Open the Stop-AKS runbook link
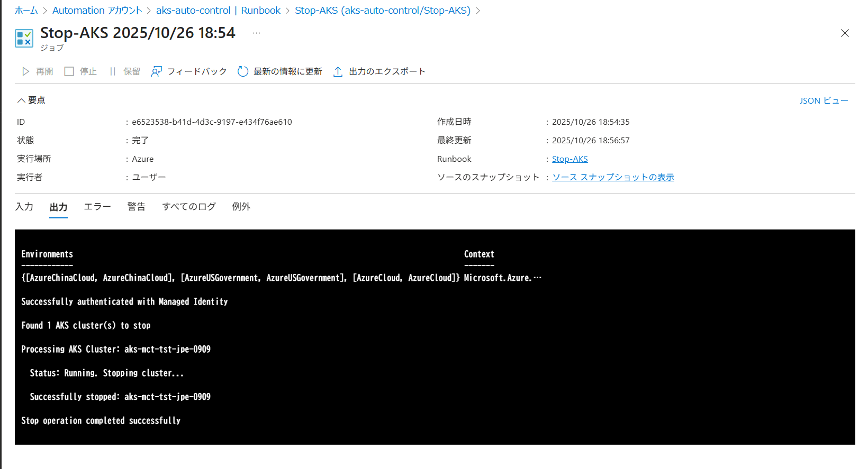868x469 pixels. click(569, 159)
